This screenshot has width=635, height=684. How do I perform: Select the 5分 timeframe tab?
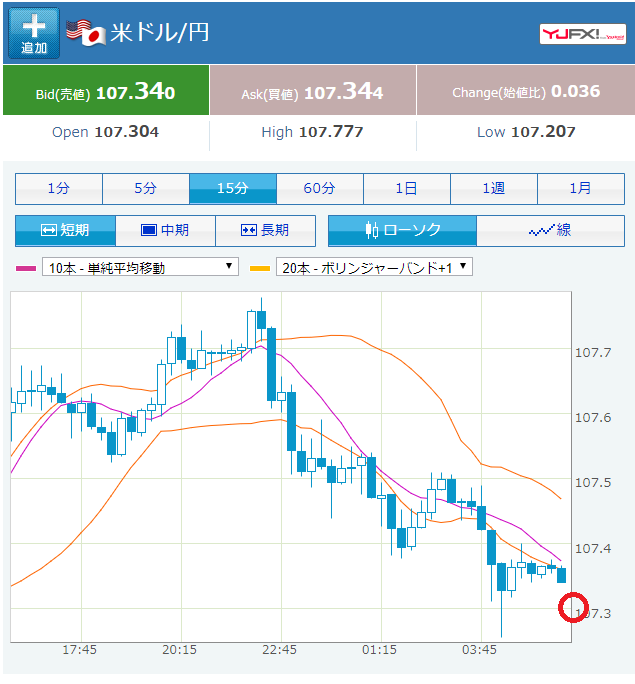pyautogui.click(x=145, y=188)
